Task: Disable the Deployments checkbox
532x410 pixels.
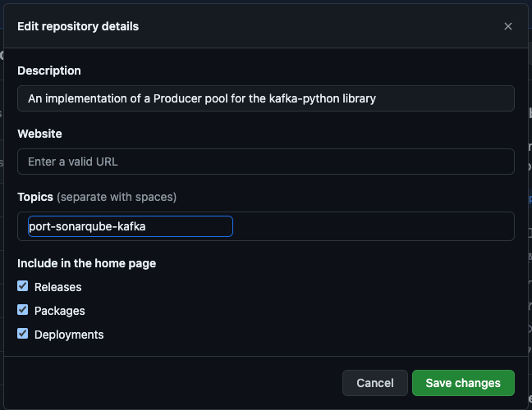Action: tap(23, 334)
